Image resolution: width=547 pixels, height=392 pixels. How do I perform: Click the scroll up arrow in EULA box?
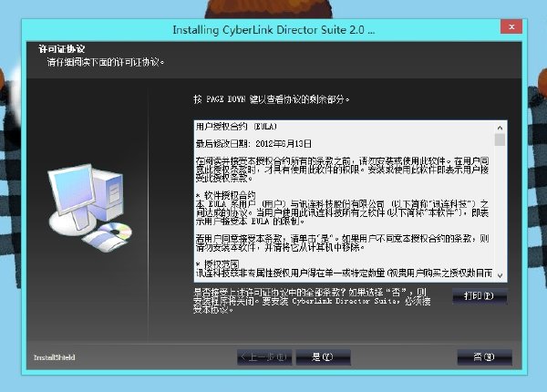pyautogui.click(x=500, y=128)
